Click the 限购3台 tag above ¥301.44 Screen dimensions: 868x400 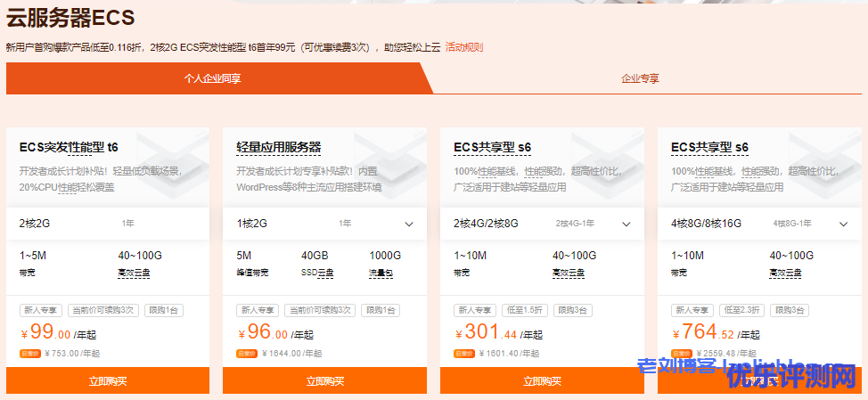572,310
